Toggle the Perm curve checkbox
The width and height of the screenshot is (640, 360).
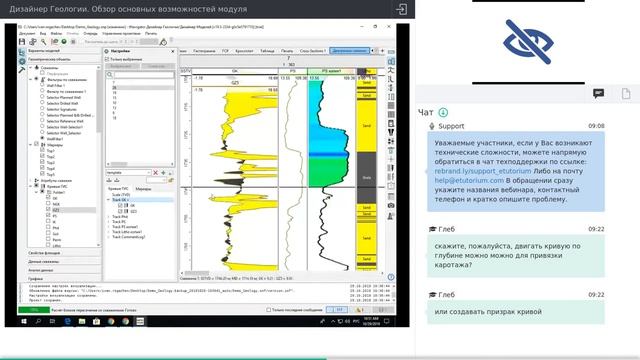[x=48, y=239]
